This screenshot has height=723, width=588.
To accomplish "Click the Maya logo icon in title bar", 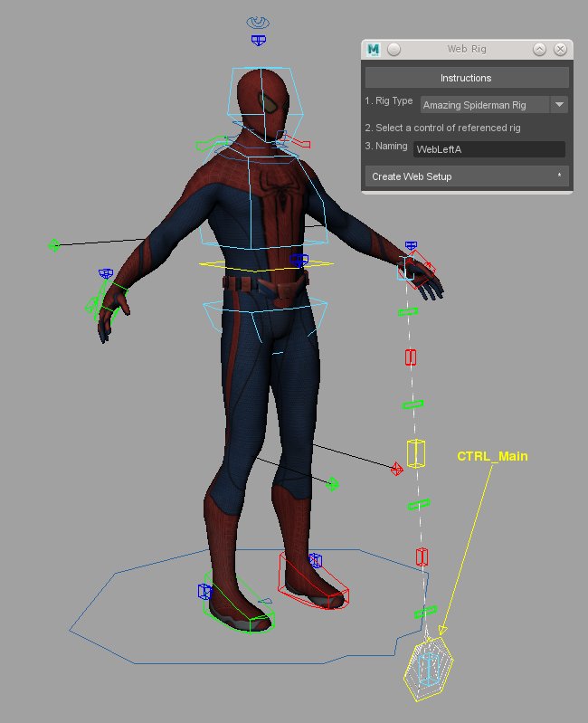I will (374, 49).
